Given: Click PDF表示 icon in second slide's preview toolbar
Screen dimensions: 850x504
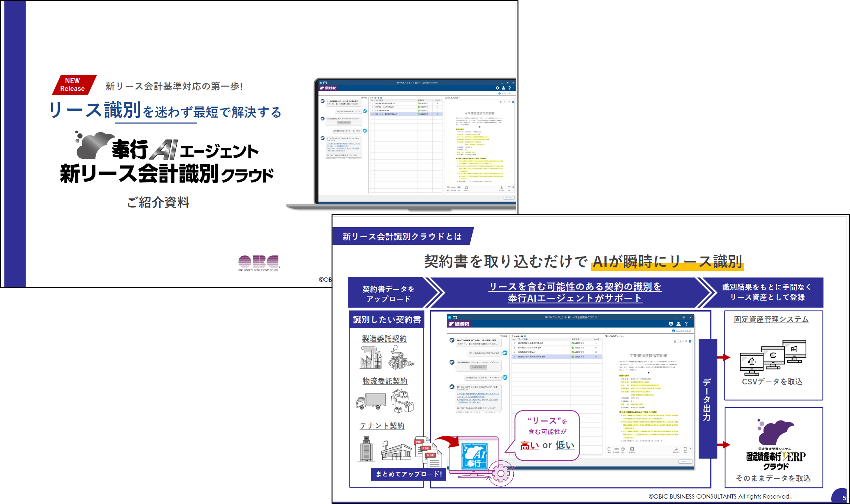Looking at the screenshot, I should tap(676, 449).
